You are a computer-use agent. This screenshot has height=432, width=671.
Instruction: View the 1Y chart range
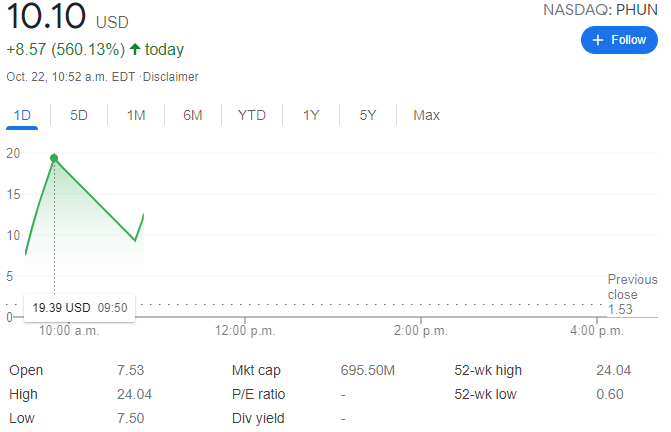[311, 115]
